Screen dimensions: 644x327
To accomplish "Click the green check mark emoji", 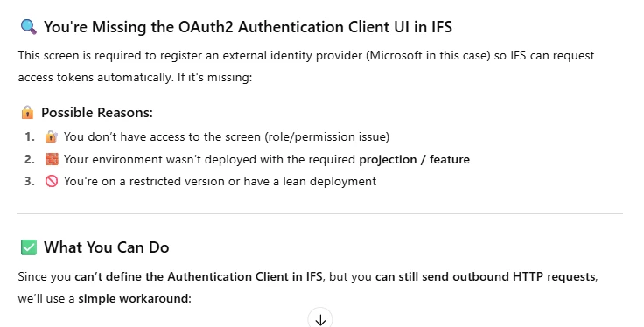I will coord(29,247).
